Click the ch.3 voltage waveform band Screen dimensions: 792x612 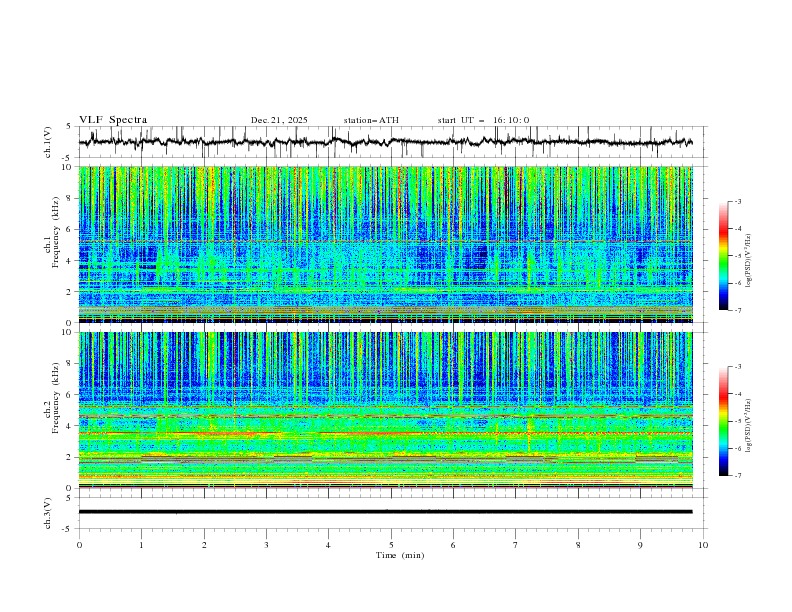point(385,512)
